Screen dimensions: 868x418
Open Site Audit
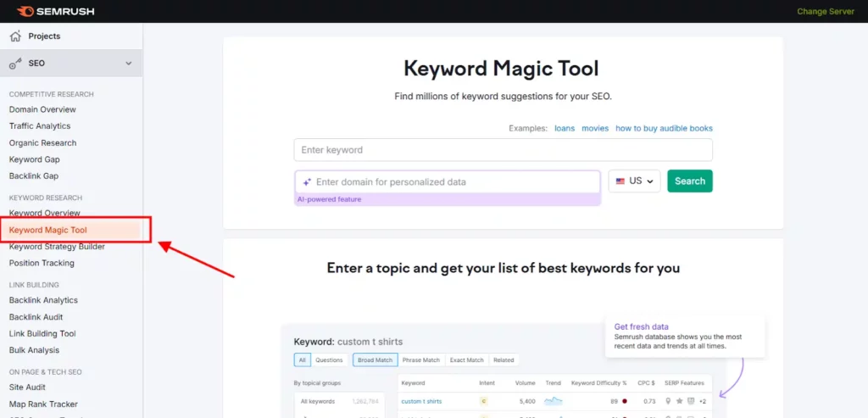[x=27, y=387]
